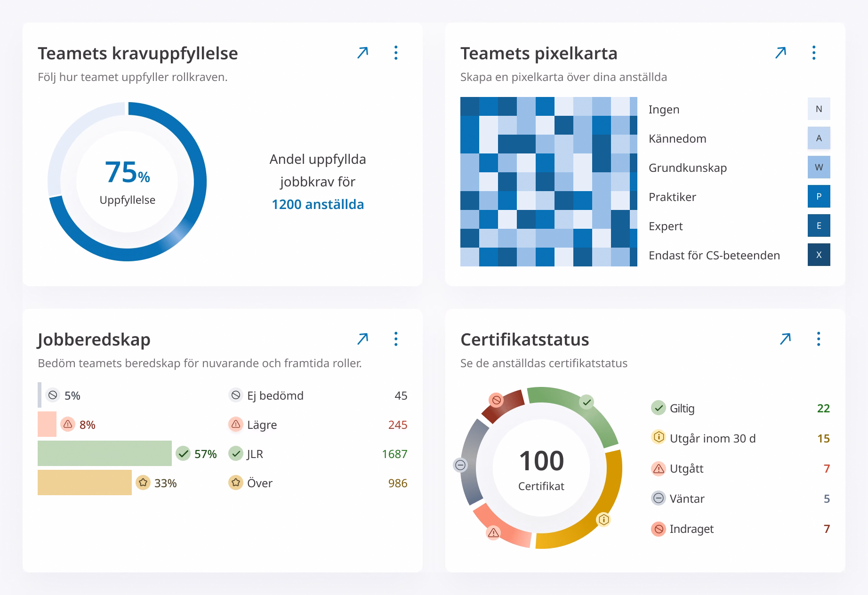Open more options menu on Jobberedskap
Viewport: 868px width, 595px height.
coord(396,339)
